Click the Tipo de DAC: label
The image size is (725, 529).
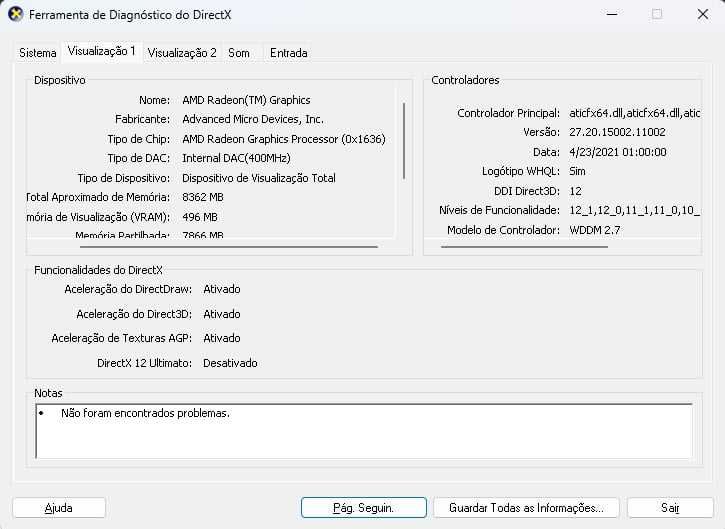[x=139, y=158]
